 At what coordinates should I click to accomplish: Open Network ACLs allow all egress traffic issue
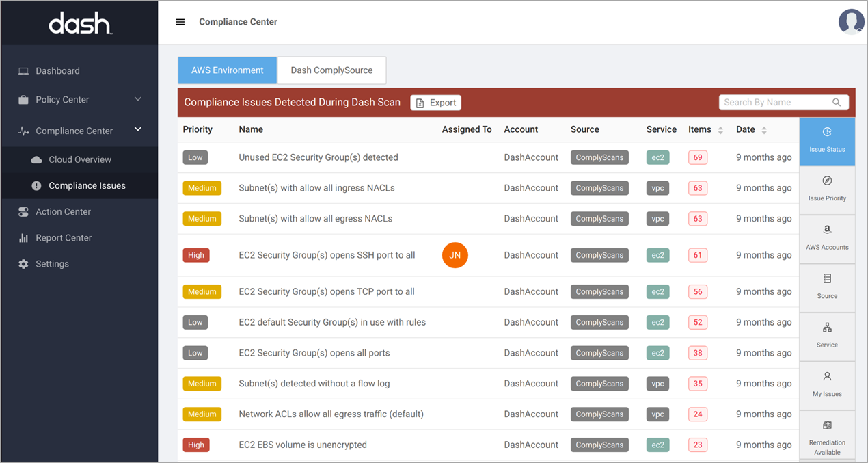[331, 414]
